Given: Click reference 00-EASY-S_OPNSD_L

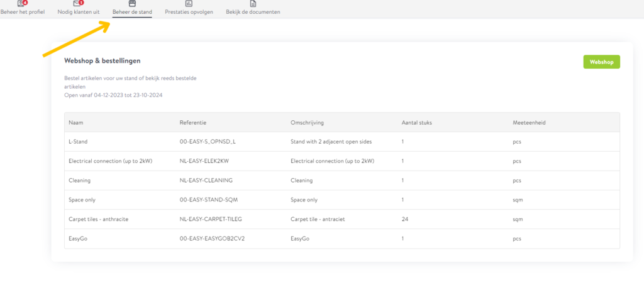Looking at the screenshot, I should [208, 142].
